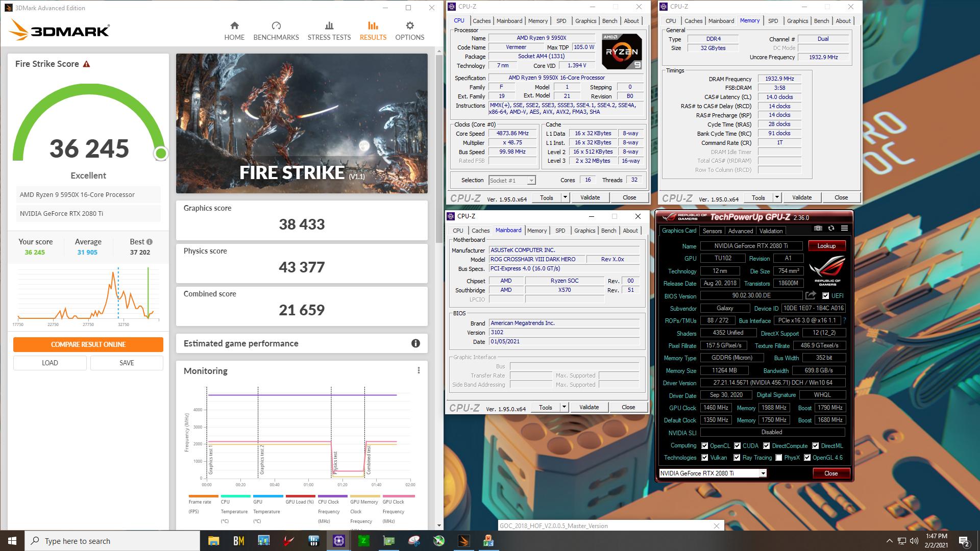This screenshot has width=980, height=551.
Task: Open the Windows notification center
Action: 964,541
